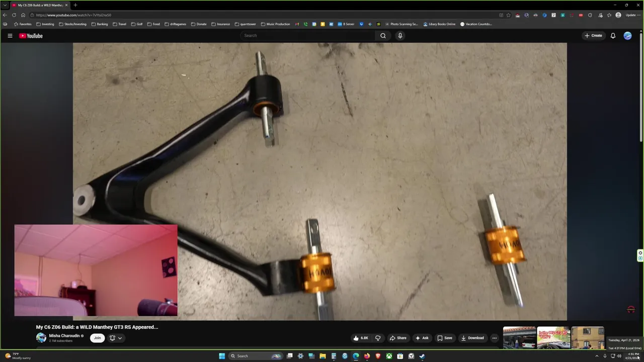Launch Brave browser from the taskbar
The image size is (644, 362).
pyautogui.click(x=378, y=356)
